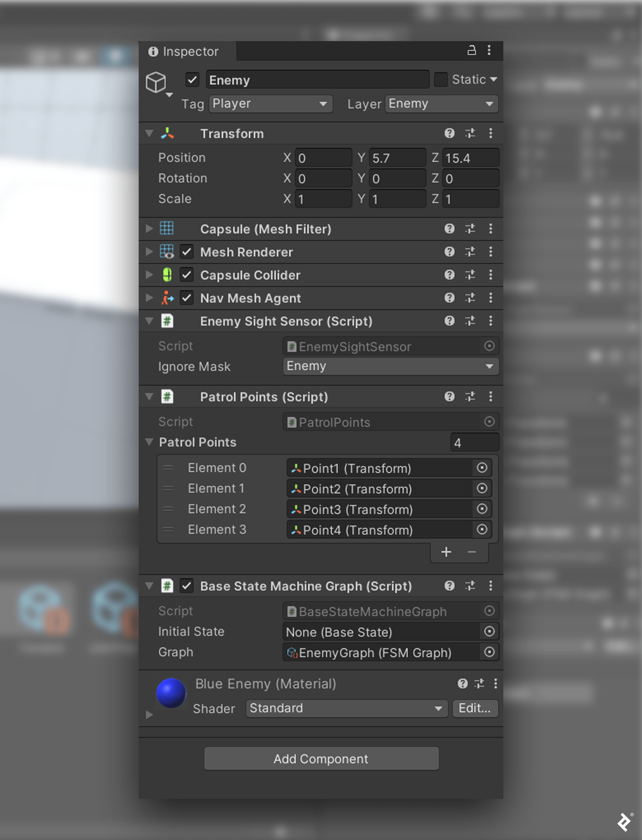Click the Element 3 reorder handle

pyautogui.click(x=168, y=529)
